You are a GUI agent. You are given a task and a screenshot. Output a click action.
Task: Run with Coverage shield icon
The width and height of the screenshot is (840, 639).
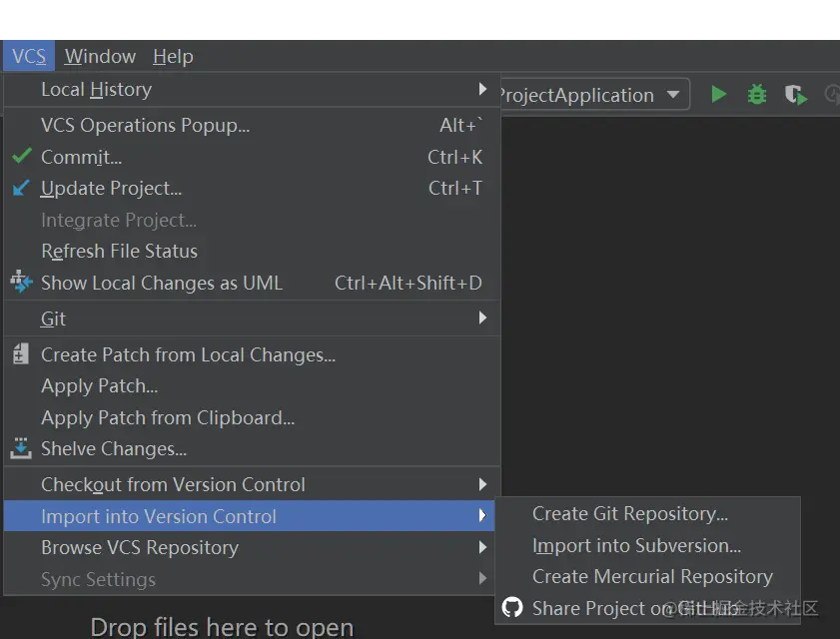(x=796, y=95)
